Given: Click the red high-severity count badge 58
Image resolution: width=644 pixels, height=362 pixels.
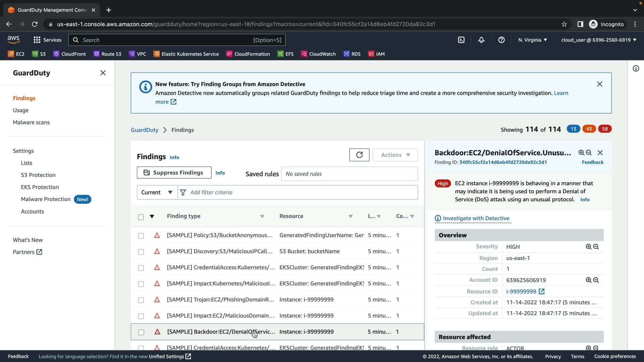Looking at the screenshot, I should click(x=604, y=129).
